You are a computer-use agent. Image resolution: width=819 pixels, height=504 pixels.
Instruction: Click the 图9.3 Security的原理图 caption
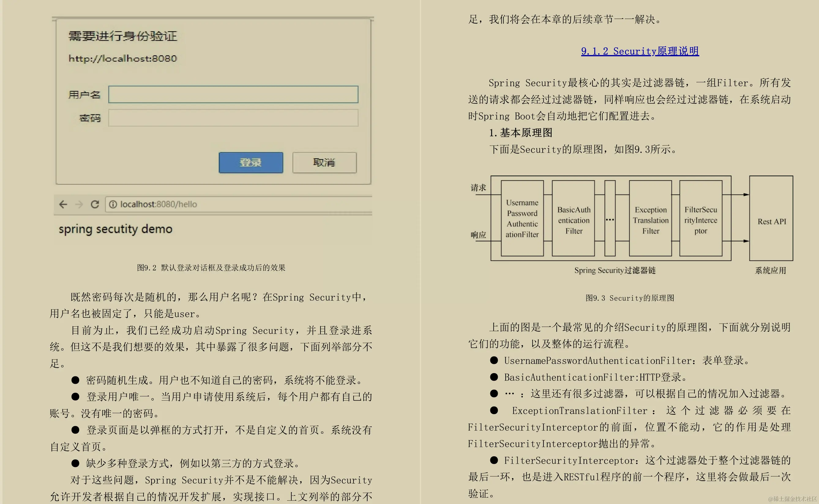(x=630, y=298)
